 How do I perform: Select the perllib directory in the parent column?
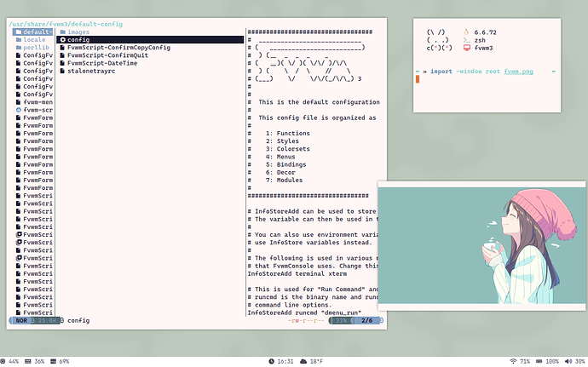point(34,48)
